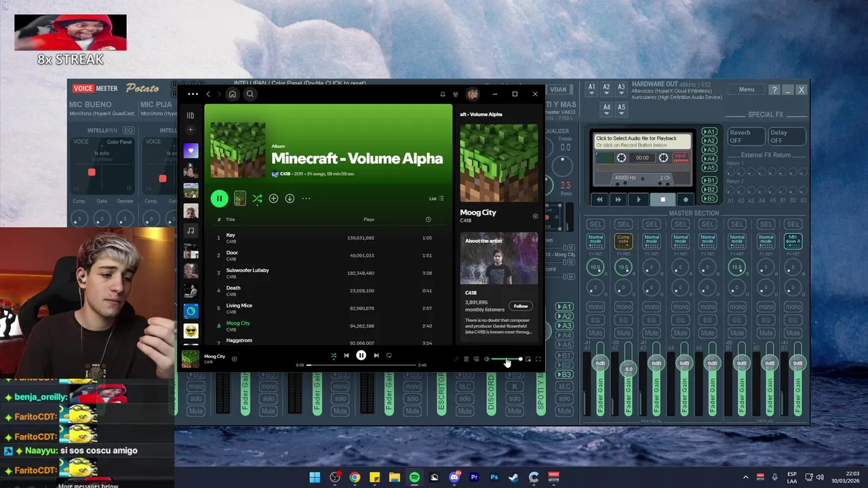The image size is (868, 488).
Task: Open Spotify search
Action: (x=250, y=94)
